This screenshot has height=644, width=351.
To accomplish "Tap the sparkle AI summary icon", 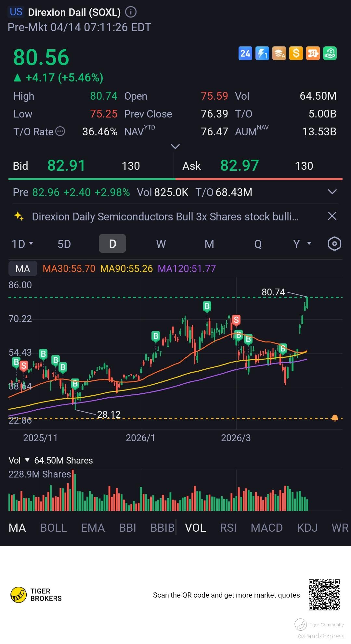I will click(x=19, y=216).
